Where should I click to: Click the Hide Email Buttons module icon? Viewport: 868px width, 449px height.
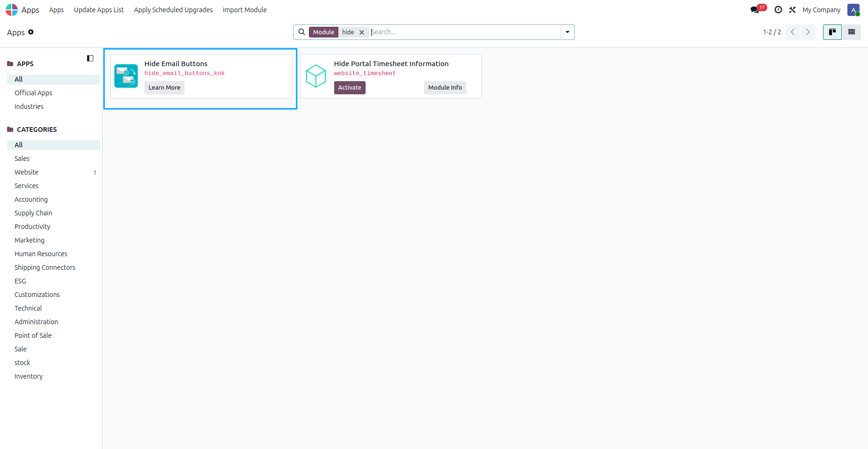point(126,76)
